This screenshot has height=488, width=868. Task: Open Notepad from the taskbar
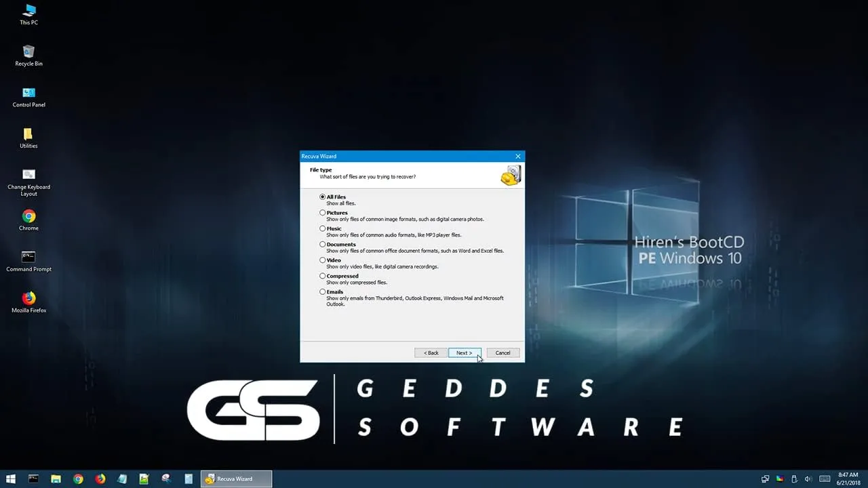click(x=122, y=479)
